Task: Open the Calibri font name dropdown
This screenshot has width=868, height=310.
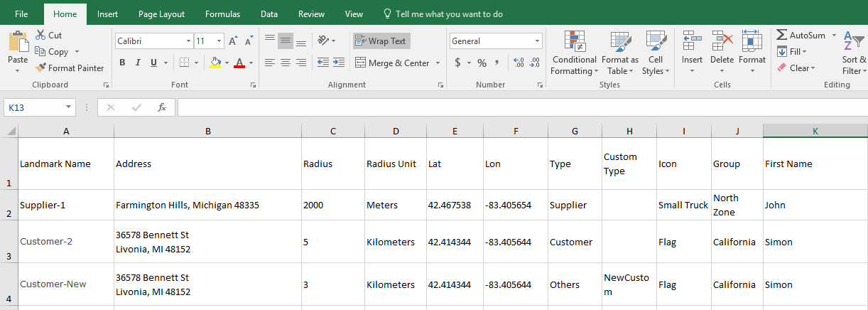Action: [x=188, y=41]
